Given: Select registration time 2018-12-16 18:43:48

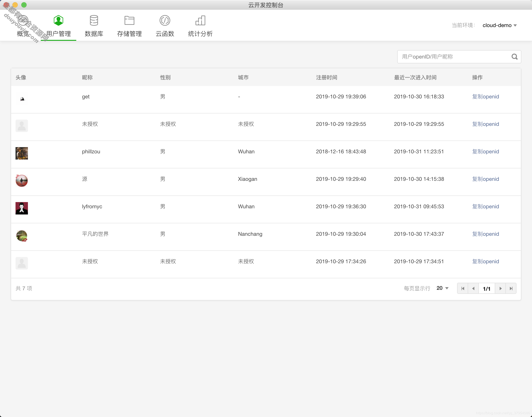Looking at the screenshot, I should point(341,151).
